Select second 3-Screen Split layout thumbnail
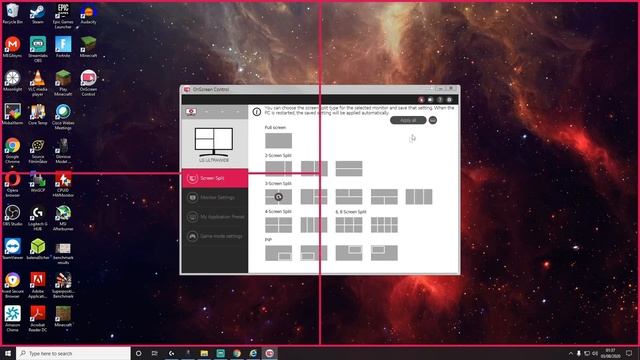Image resolution: width=640 pixels, height=360 pixels. (x=314, y=197)
